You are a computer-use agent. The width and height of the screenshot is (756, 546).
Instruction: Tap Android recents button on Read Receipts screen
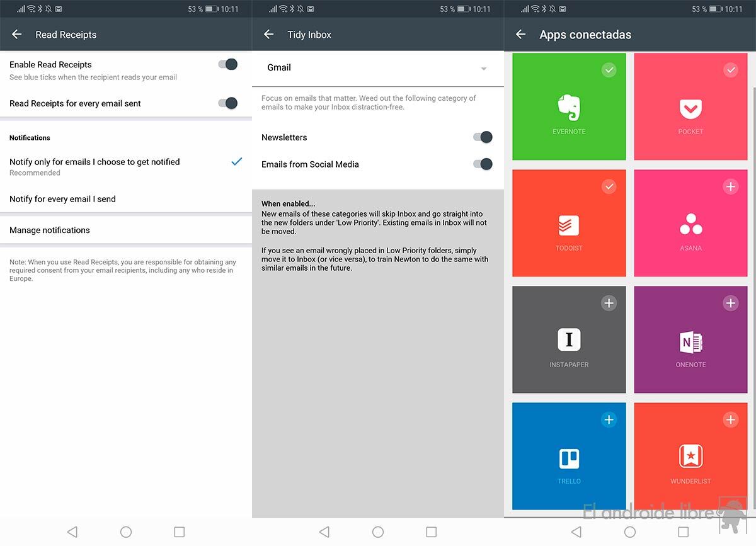[179, 532]
